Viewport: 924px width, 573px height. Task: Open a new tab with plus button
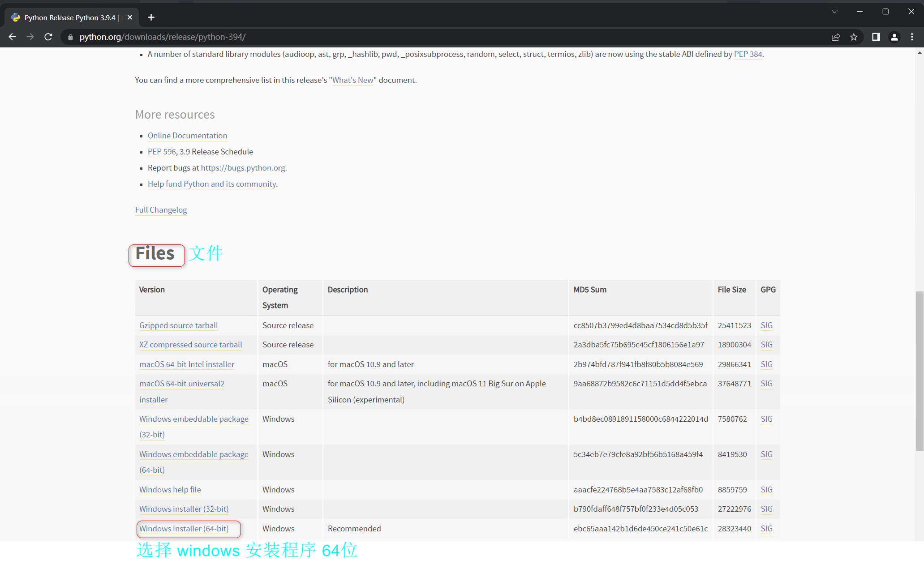point(151,17)
